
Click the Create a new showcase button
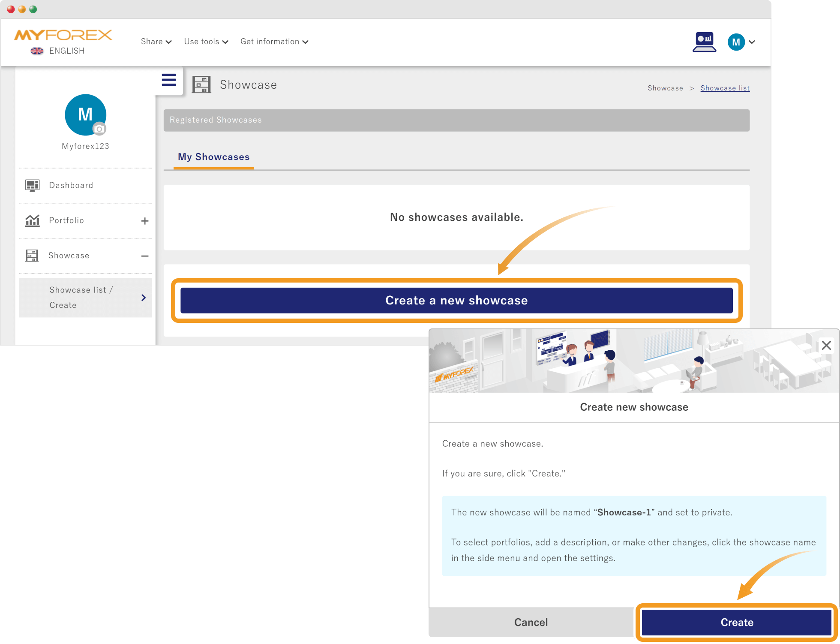(x=456, y=301)
